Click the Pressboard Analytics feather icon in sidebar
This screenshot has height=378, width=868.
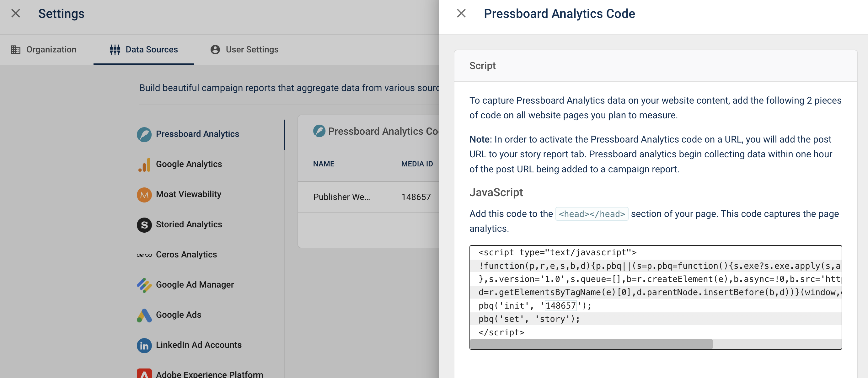[144, 135]
